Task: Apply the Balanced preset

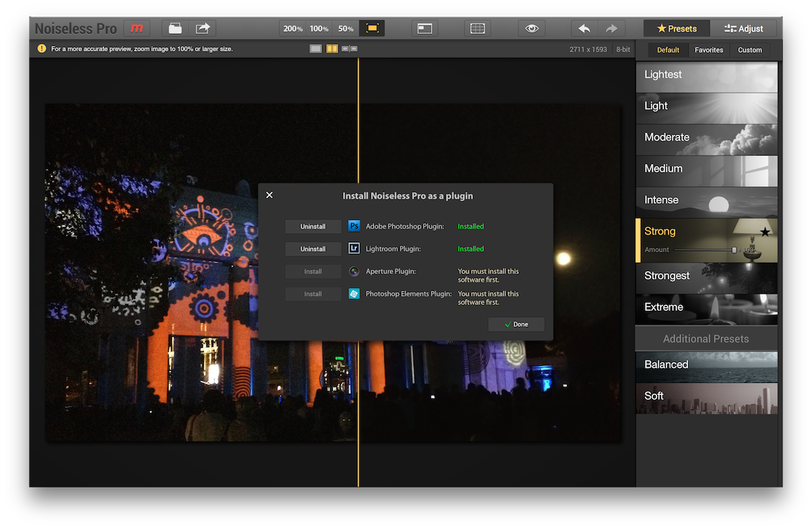Action: (x=706, y=367)
